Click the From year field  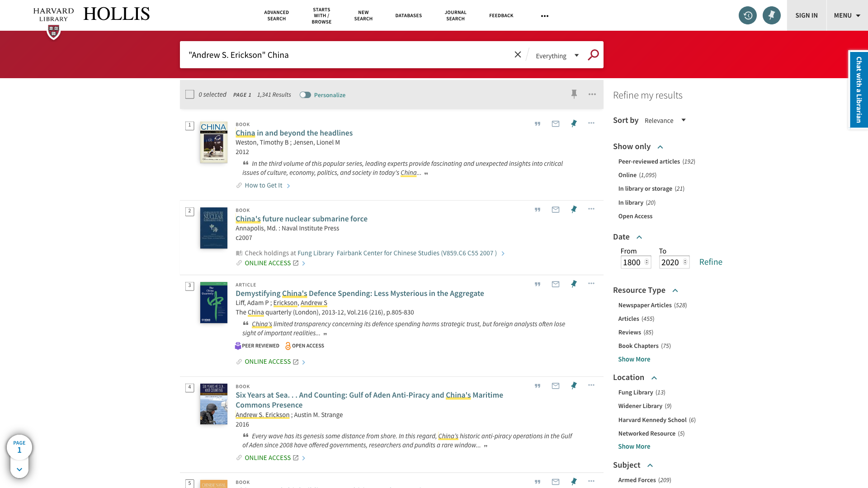(x=636, y=262)
